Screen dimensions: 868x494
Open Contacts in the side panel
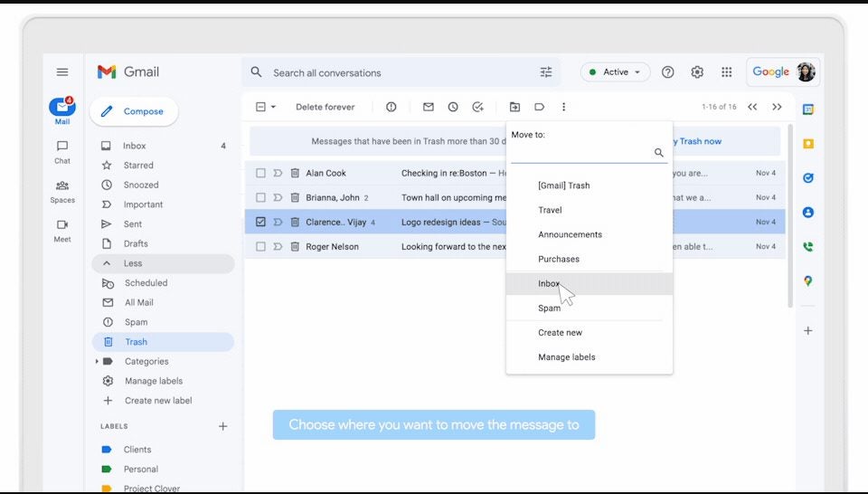(x=808, y=212)
